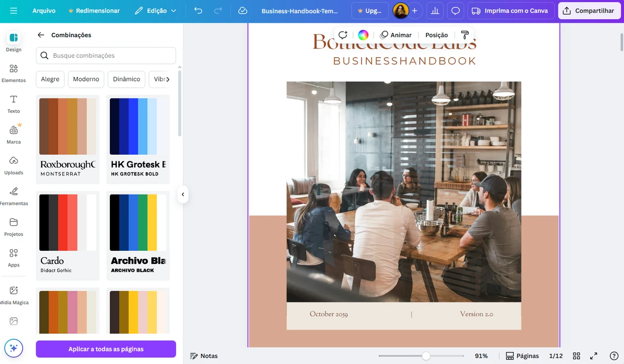Screen dimensions: 624x364
Task: Open the Apps sidebar tab
Action: click(14, 258)
